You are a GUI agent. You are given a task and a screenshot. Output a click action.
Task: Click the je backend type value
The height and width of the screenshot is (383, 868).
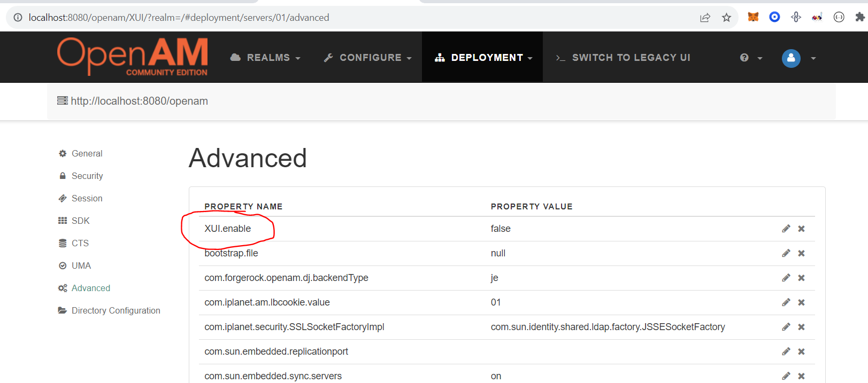495,278
